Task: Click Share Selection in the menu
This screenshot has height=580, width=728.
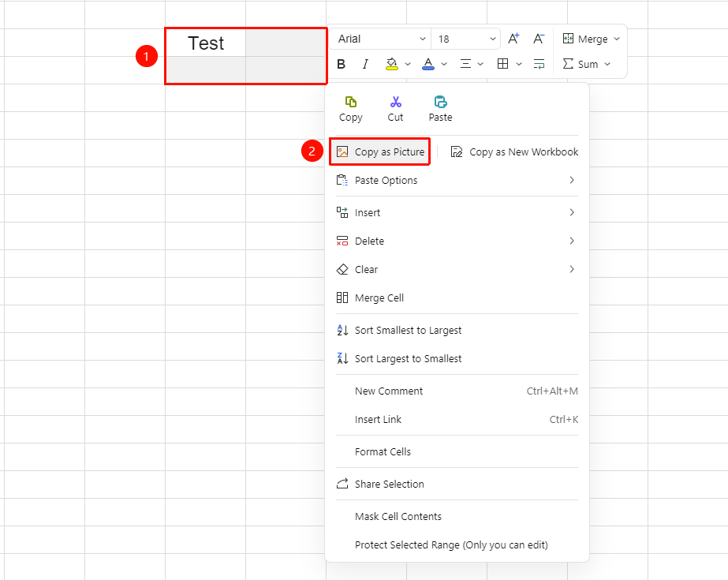Action: 457,484
